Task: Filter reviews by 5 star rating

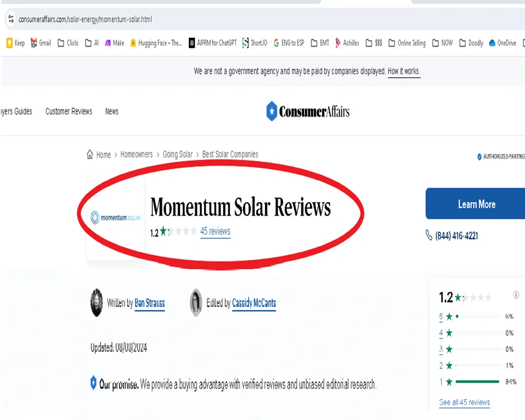Action: point(440,317)
